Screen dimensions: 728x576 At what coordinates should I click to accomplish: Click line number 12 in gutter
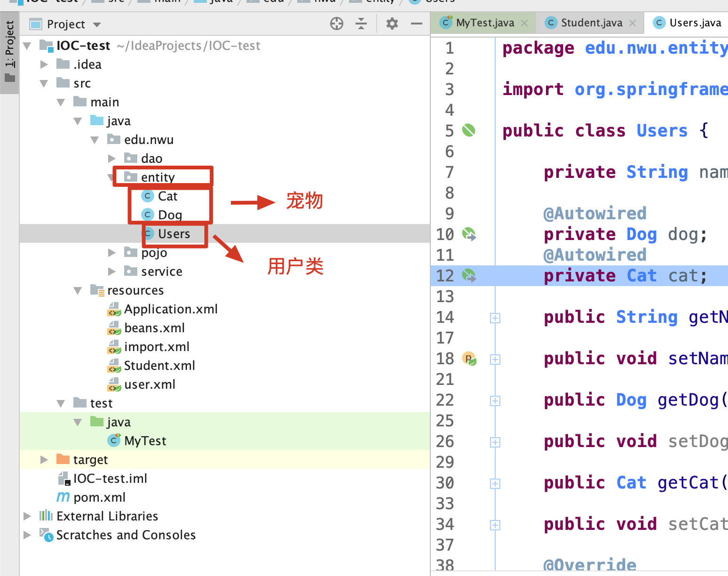(x=445, y=276)
